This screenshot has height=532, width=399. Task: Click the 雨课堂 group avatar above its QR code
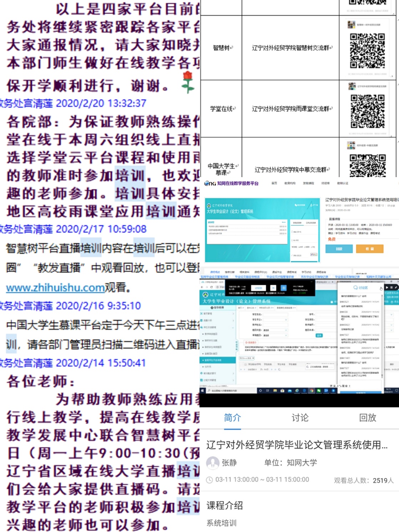(x=352, y=86)
